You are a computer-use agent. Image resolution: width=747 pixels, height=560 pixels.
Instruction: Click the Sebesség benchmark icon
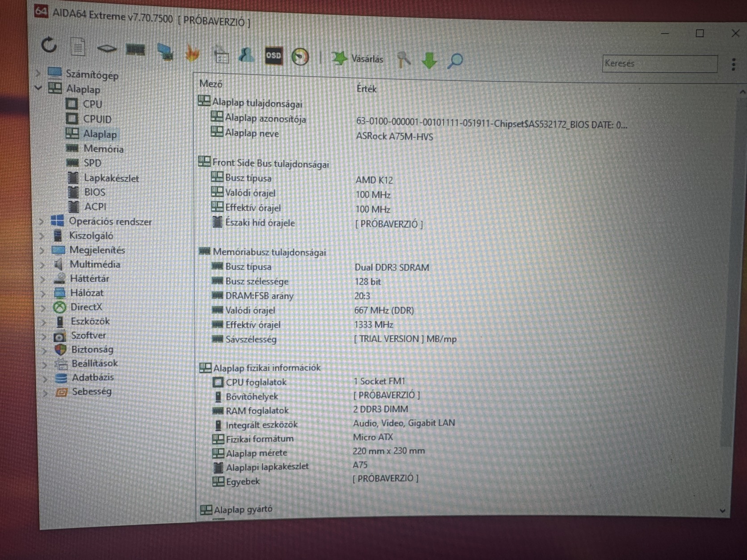(x=61, y=392)
